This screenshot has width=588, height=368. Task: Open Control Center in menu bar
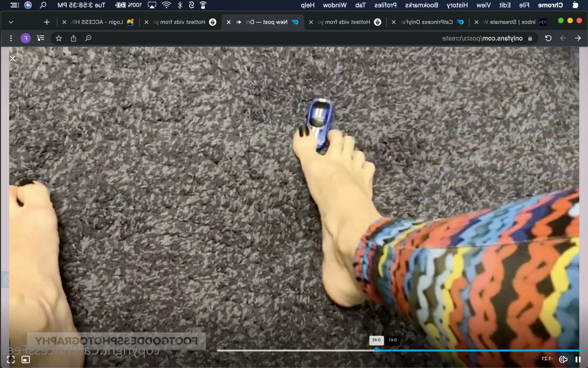click(14, 5)
